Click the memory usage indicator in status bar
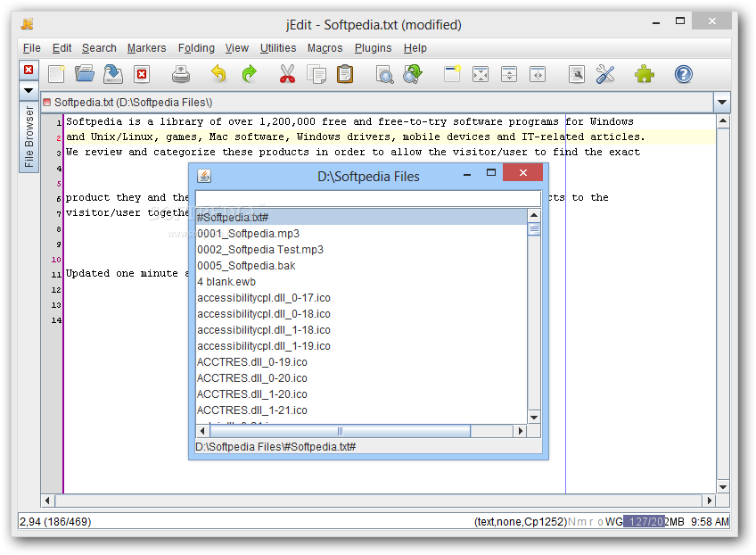This screenshot has height=555, width=756. pyautogui.click(x=653, y=522)
